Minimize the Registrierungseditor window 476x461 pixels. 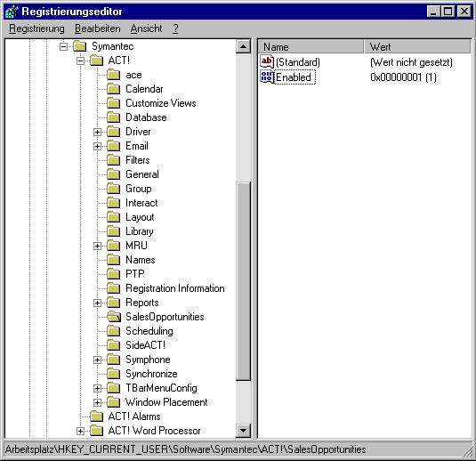click(433, 12)
